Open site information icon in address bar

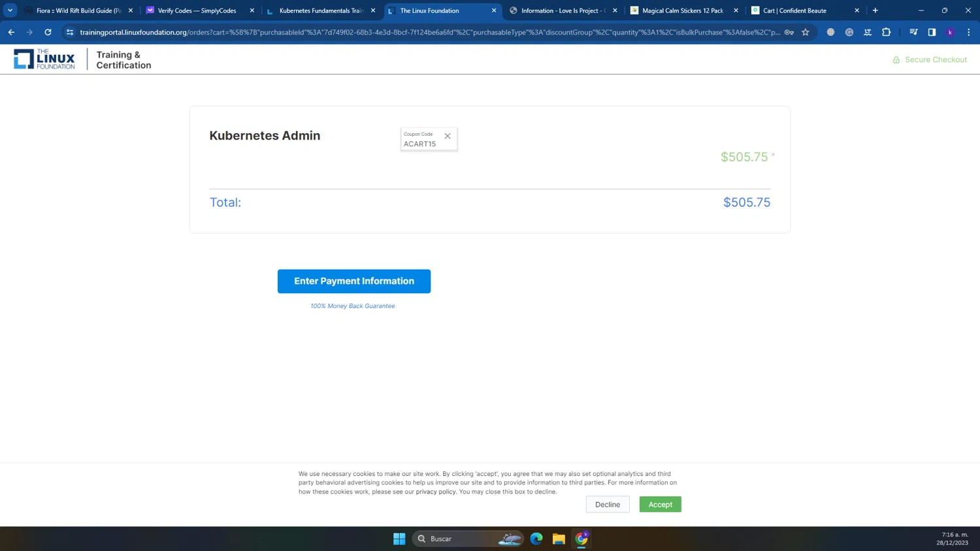[70, 32]
